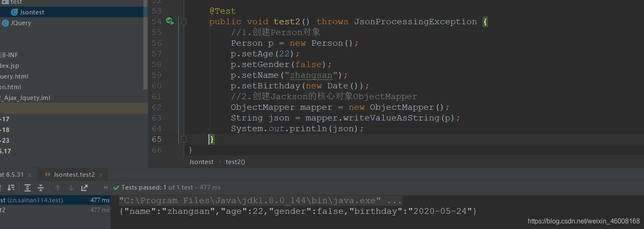The height and width of the screenshot is (229, 644).
Task: Show more test toolbar actions chevron
Action: [x=106, y=187]
